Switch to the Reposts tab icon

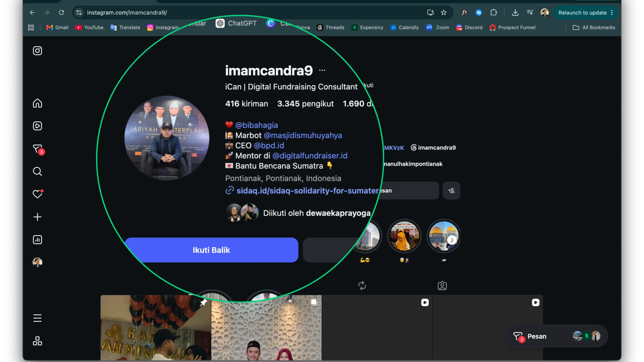[x=362, y=286]
